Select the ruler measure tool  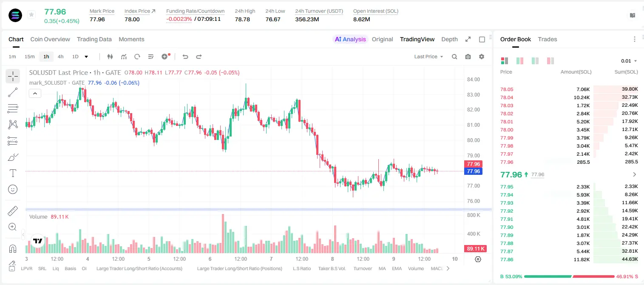[13, 211]
